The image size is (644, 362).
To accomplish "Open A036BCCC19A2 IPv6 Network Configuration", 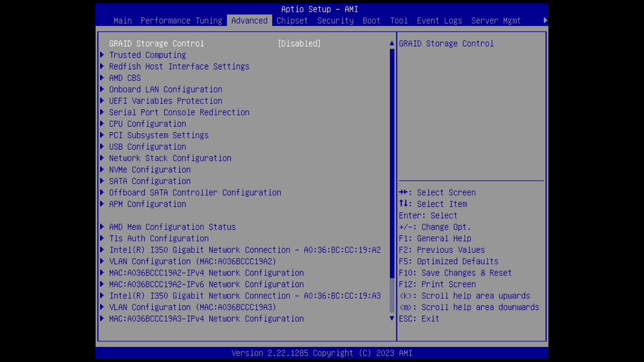I will 206,285.
